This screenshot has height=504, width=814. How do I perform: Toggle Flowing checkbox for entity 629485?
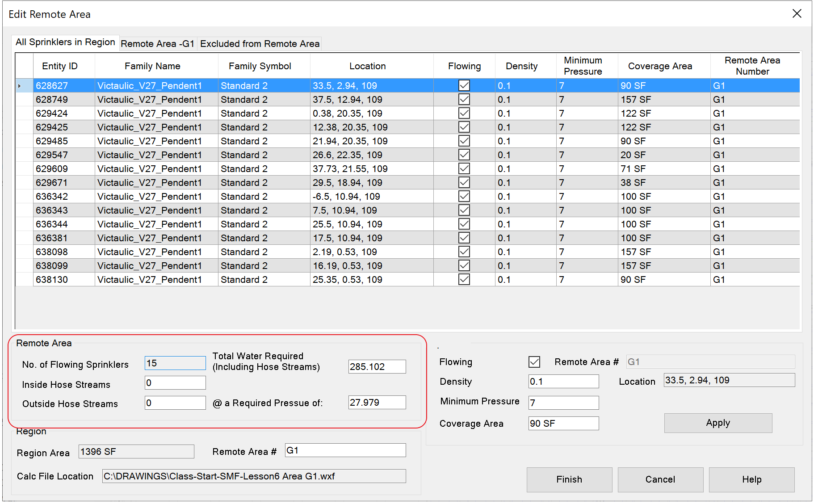[464, 141]
